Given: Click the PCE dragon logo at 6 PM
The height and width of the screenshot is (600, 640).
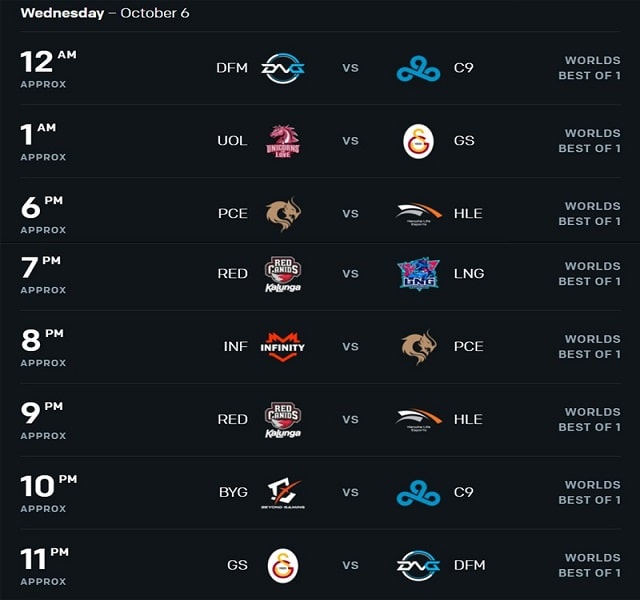Looking at the screenshot, I should pos(283,214).
